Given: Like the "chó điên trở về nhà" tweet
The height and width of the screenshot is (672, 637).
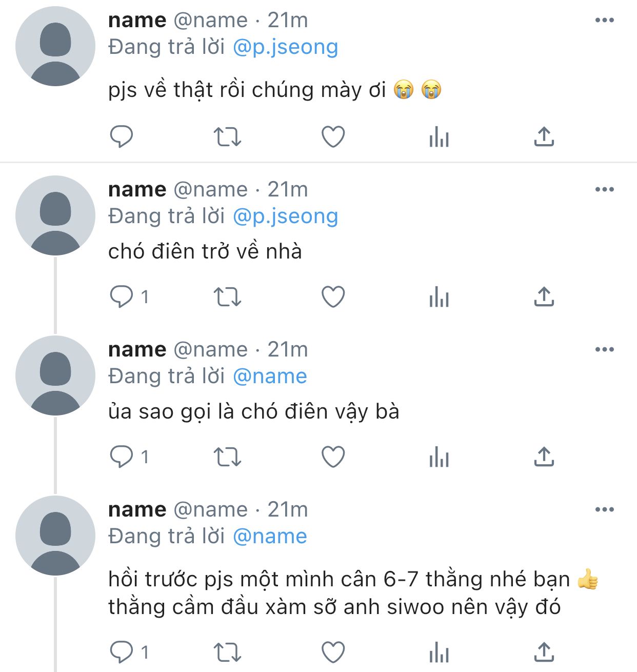Looking at the screenshot, I should (333, 297).
